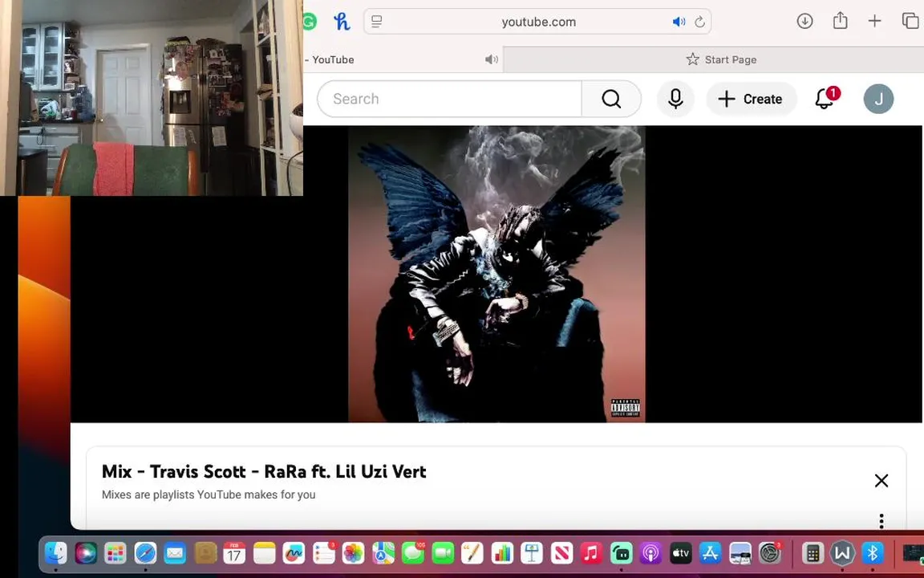
Task: Click the YouTube Search input field
Action: coord(450,99)
